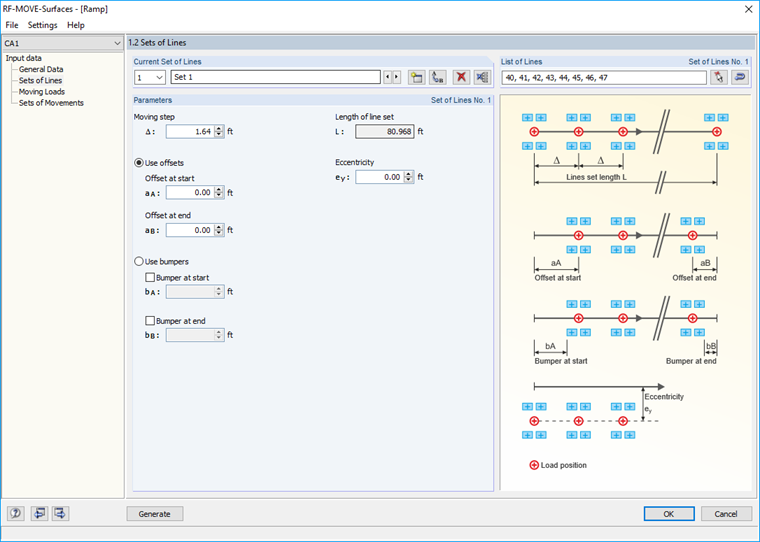Open Moving Loads in the tree

click(x=42, y=92)
